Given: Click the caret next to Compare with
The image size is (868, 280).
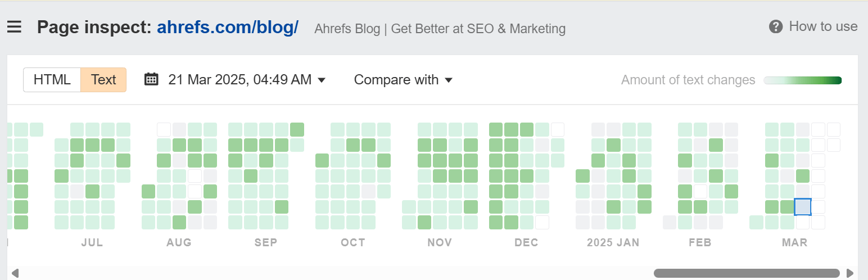Looking at the screenshot, I should click(449, 80).
